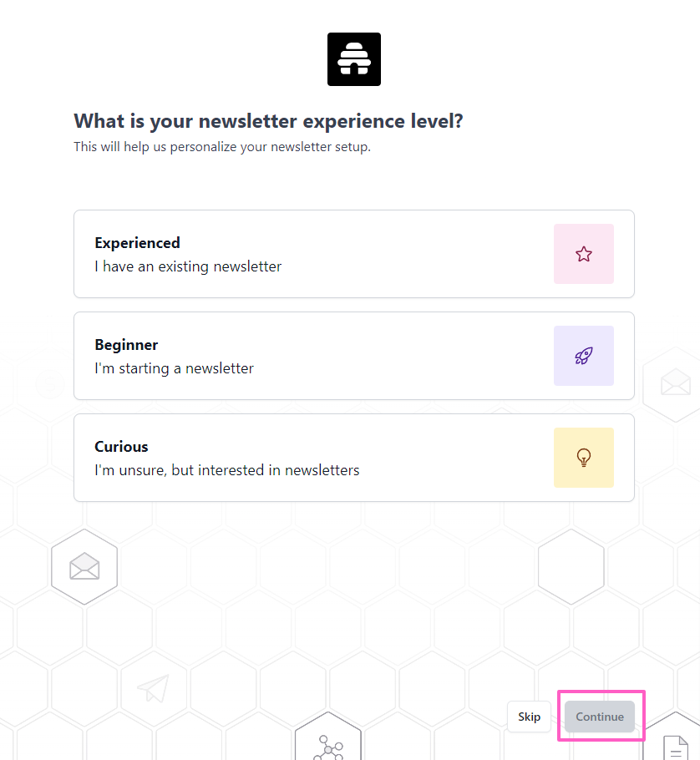Click the beehiiv beehive logo
The width and height of the screenshot is (700, 760).
pos(354,59)
